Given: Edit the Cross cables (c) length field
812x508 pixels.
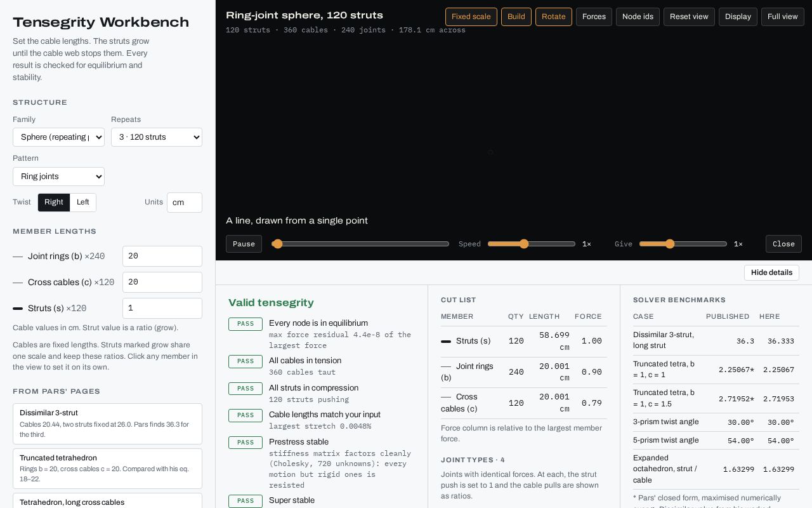Looking at the screenshot, I should click(x=162, y=282).
